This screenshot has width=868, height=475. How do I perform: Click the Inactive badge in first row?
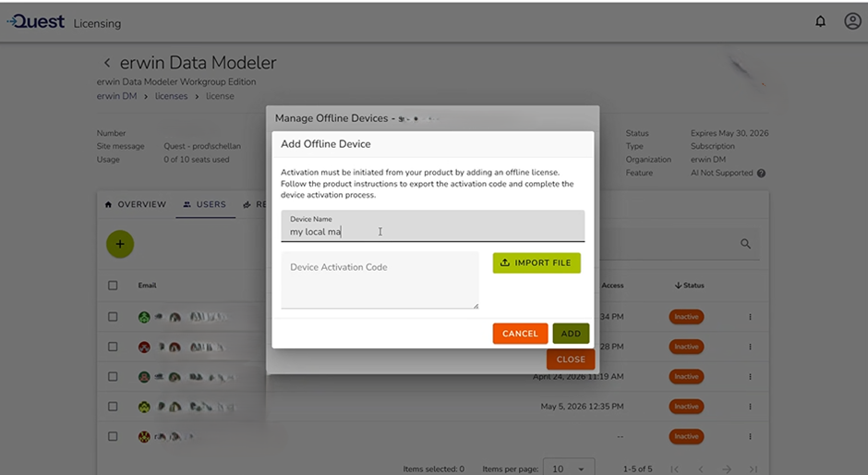686,317
